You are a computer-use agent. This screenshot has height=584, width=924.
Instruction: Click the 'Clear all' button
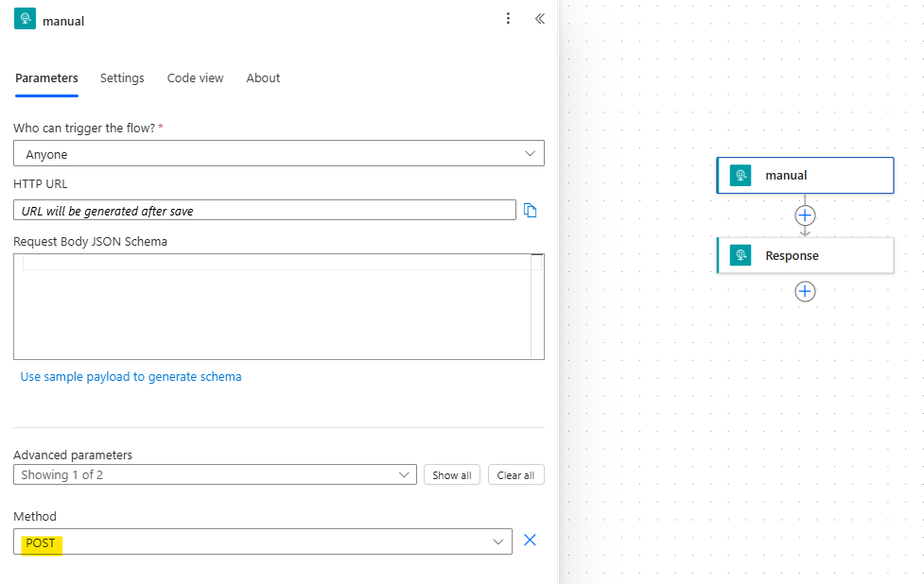coord(515,474)
